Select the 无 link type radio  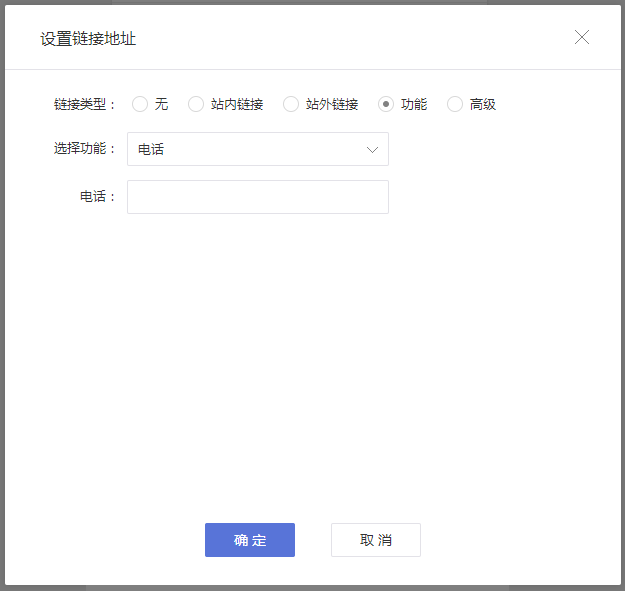tap(140, 104)
